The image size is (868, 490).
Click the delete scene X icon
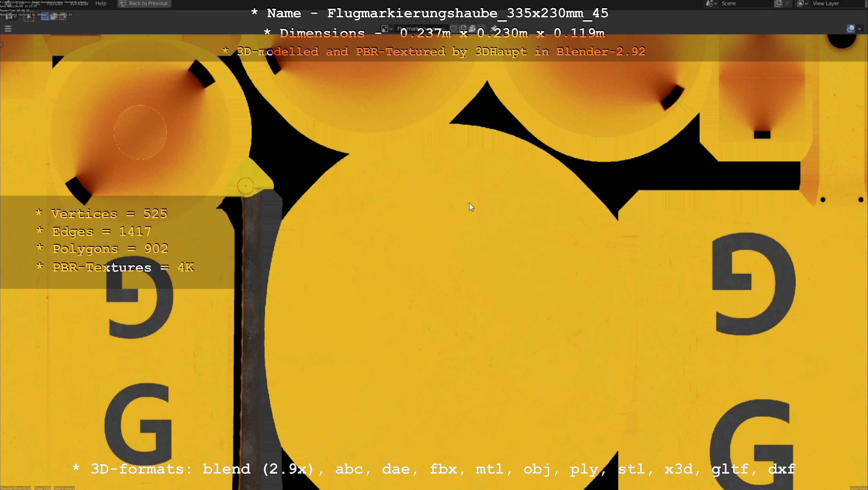[787, 3]
